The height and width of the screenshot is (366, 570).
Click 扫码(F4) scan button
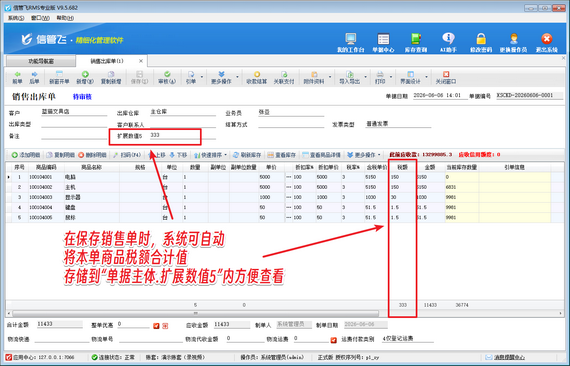pyautogui.click(x=127, y=155)
